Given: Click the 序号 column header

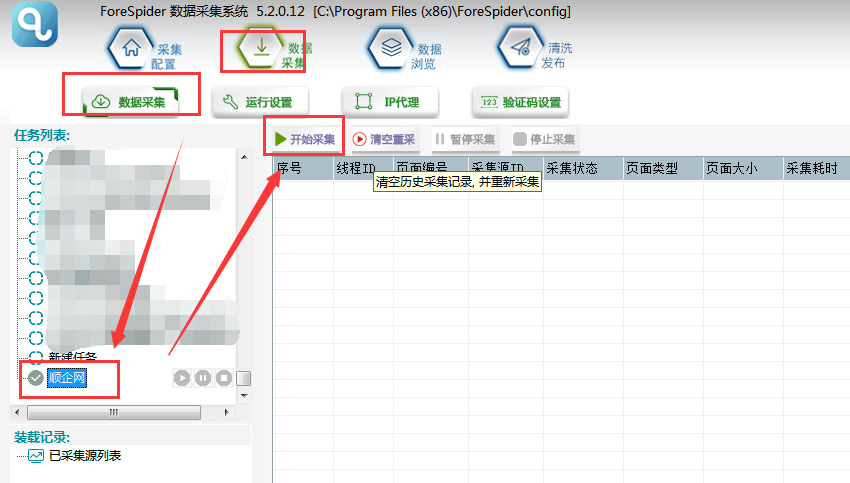Looking at the screenshot, I should (x=303, y=169).
